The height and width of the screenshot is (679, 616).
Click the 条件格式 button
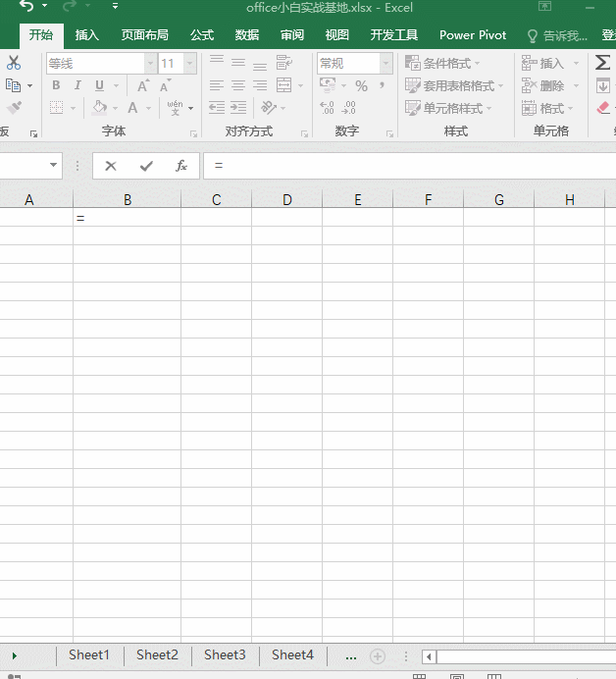[443, 63]
